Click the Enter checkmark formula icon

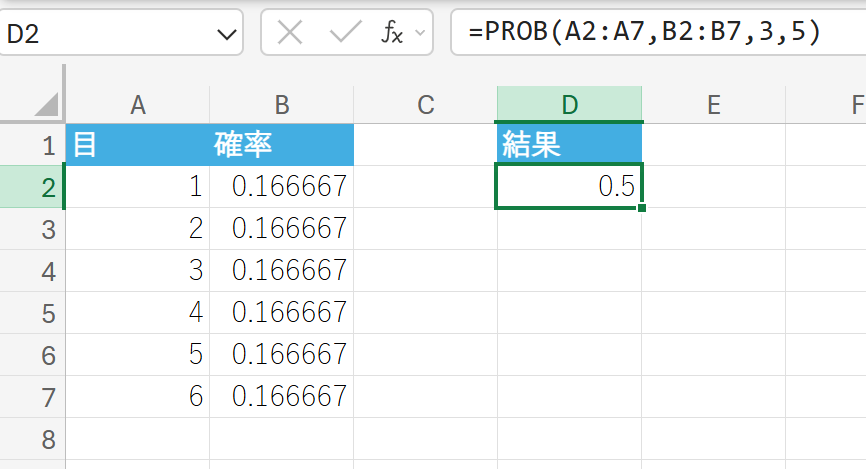[x=344, y=33]
